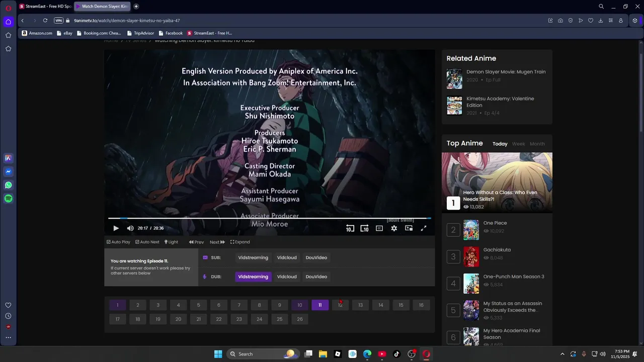Toggle the Auto Play checkbox
The height and width of the screenshot is (362, 644).
118,242
